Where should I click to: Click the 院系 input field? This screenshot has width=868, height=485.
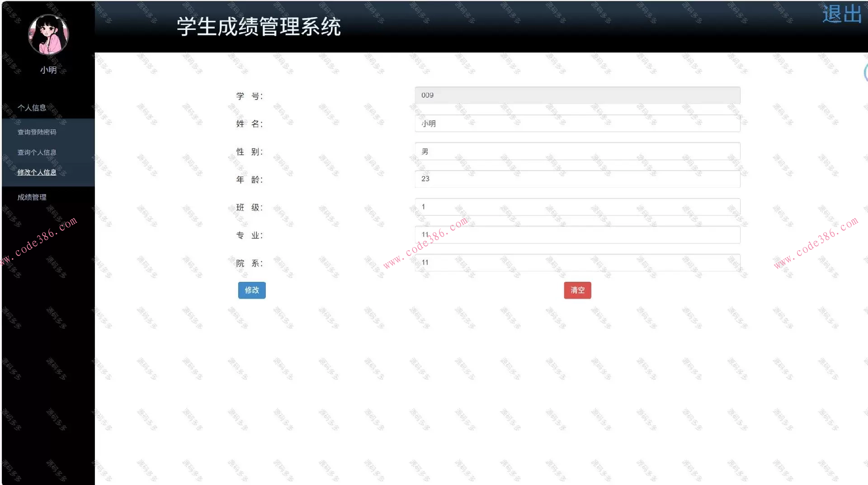tap(577, 262)
